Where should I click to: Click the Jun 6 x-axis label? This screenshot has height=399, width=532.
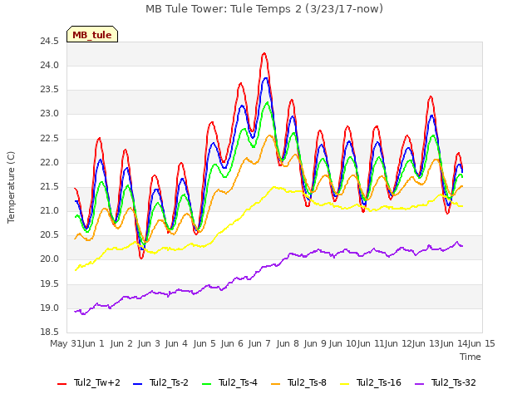point(232,343)
